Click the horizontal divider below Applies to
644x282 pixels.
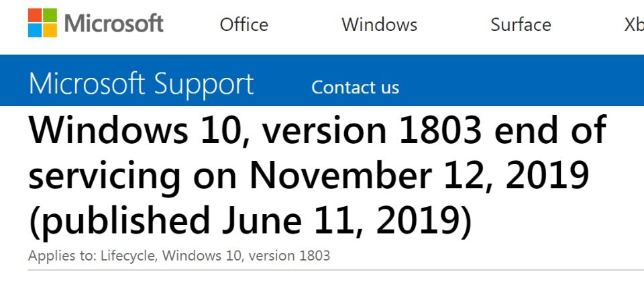[x=335, y=270]
